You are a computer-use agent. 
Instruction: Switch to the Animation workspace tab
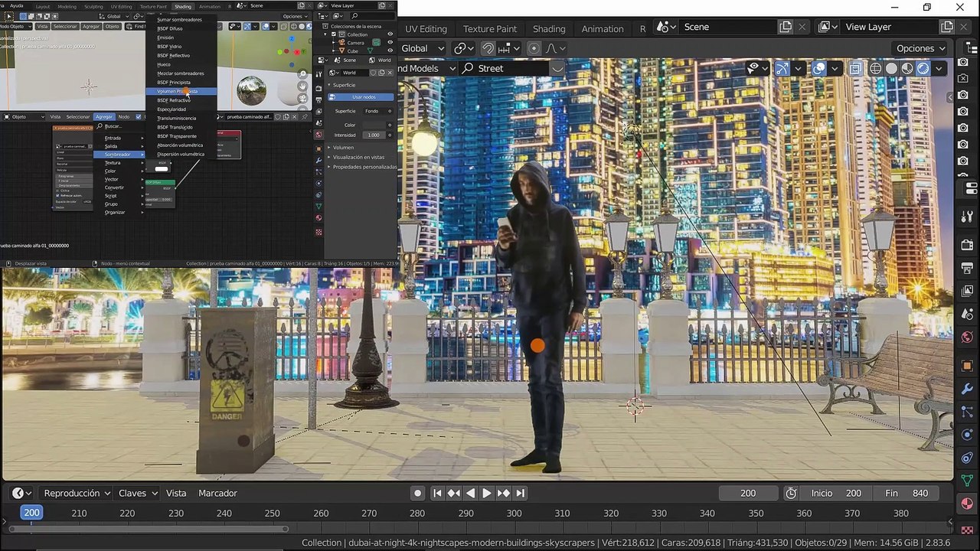[603, 29]
